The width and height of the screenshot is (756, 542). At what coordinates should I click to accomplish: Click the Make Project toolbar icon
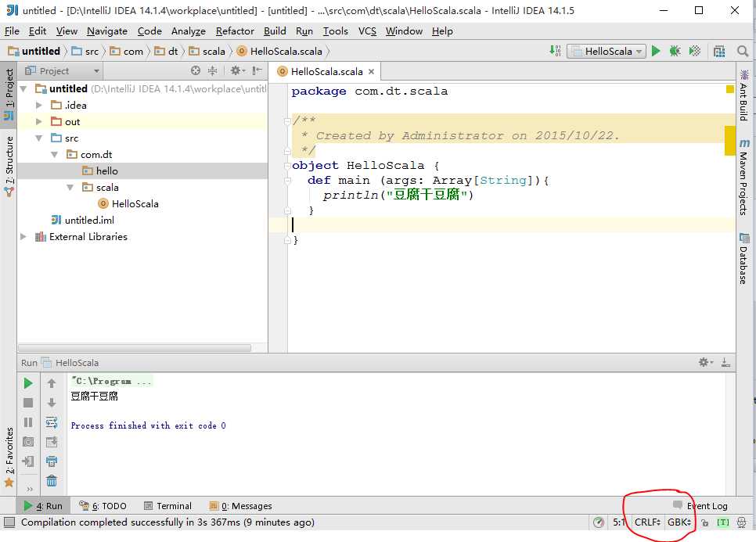click(555, 51)
